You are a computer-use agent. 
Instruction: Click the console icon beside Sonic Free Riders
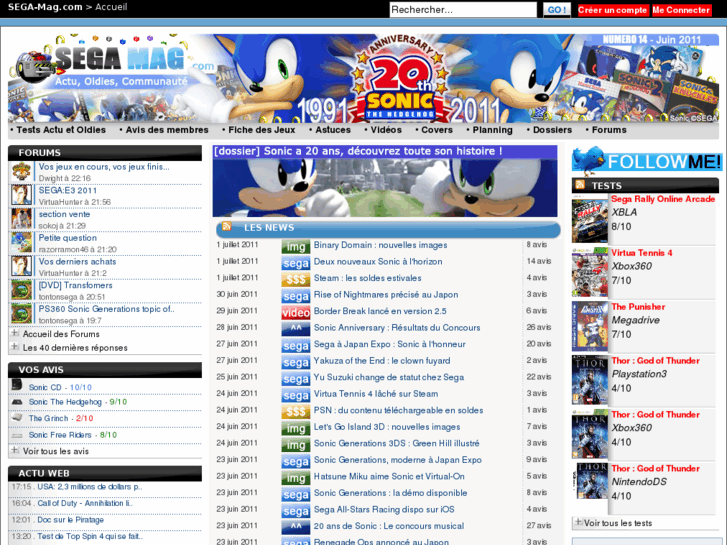17,435
